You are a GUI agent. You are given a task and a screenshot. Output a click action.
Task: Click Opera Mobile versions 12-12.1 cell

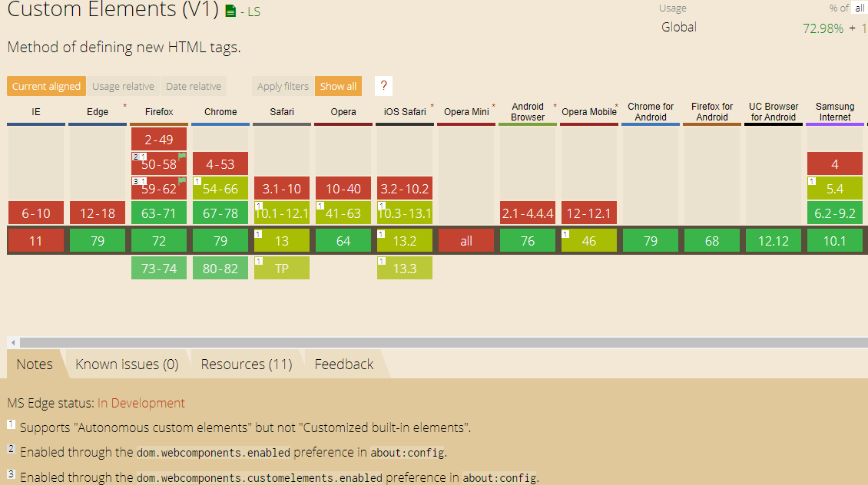coord(589,213)
